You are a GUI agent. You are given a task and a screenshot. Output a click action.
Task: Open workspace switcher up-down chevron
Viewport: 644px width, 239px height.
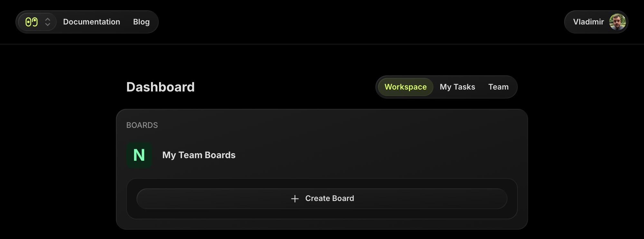[48, 22]
